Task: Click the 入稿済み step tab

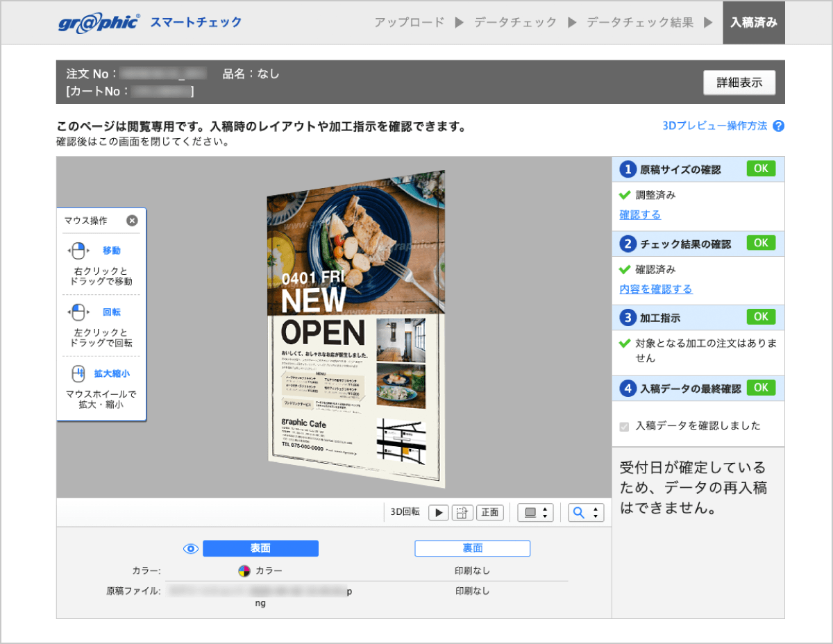Action: click(x=753, y=22)
